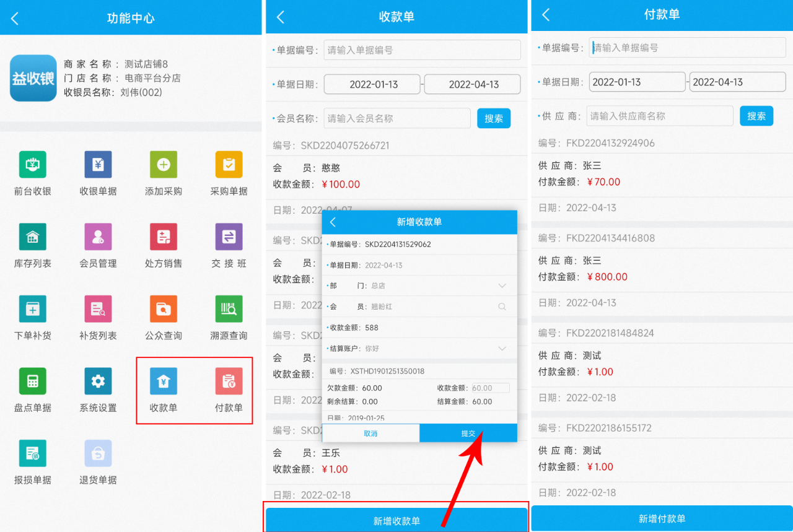Tap the 添加采购 add purchase icon
This screenshot has width=793, height=532.
[x=164, y=165]
